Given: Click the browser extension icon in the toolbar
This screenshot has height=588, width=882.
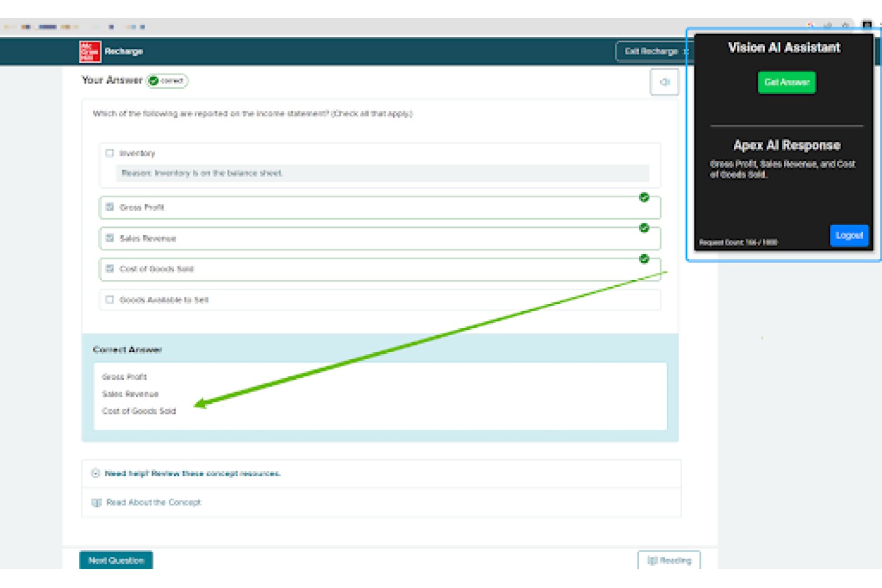Looking at the screenshot, I should 867,25.
